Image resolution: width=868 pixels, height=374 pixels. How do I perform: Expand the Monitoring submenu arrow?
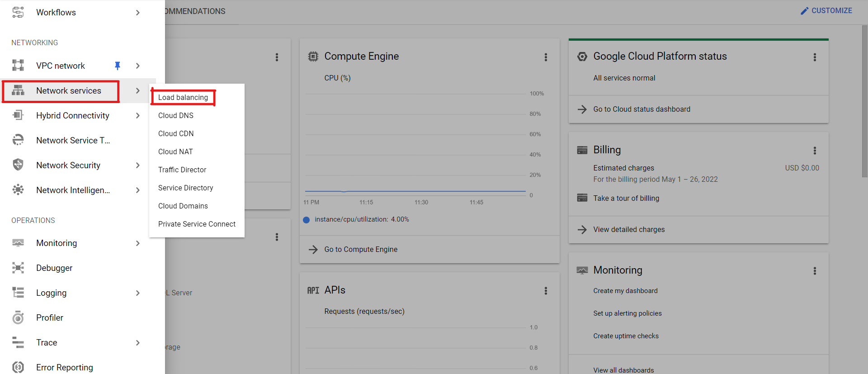[x=138, y=243]
